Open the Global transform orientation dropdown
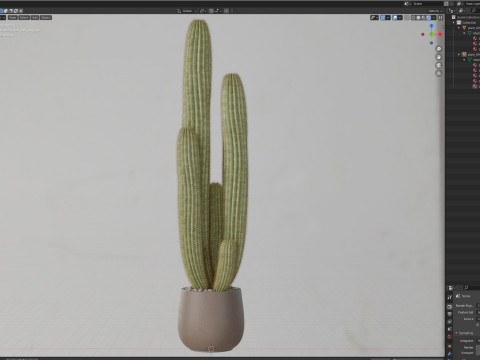The image size is (480, 360). tap(187, 11)
